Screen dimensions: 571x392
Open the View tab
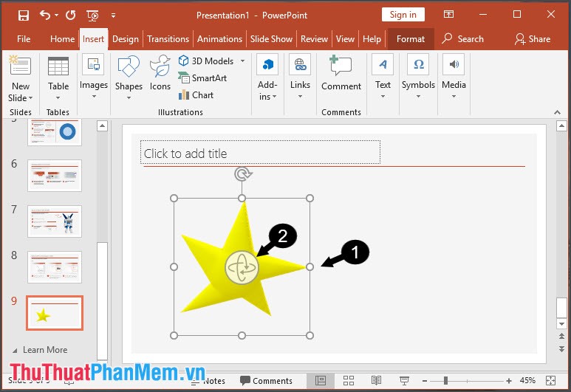(x=345, y=39)
